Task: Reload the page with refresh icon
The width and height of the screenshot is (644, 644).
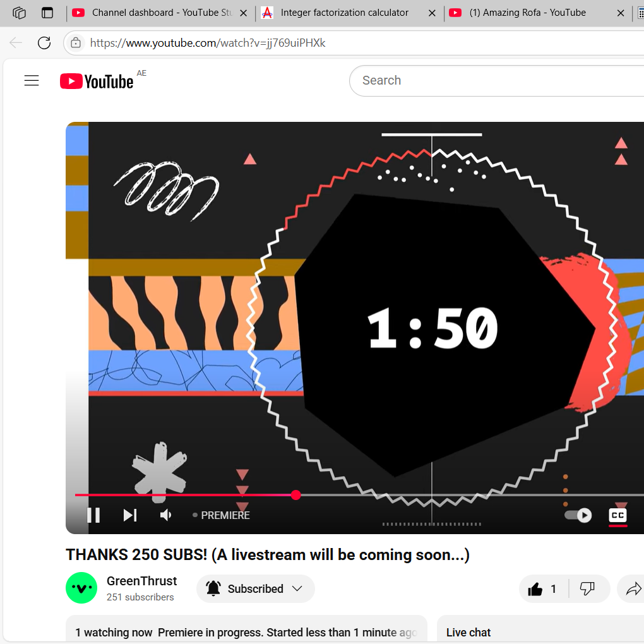Action: pyautogui.click(x=44, y=43)
